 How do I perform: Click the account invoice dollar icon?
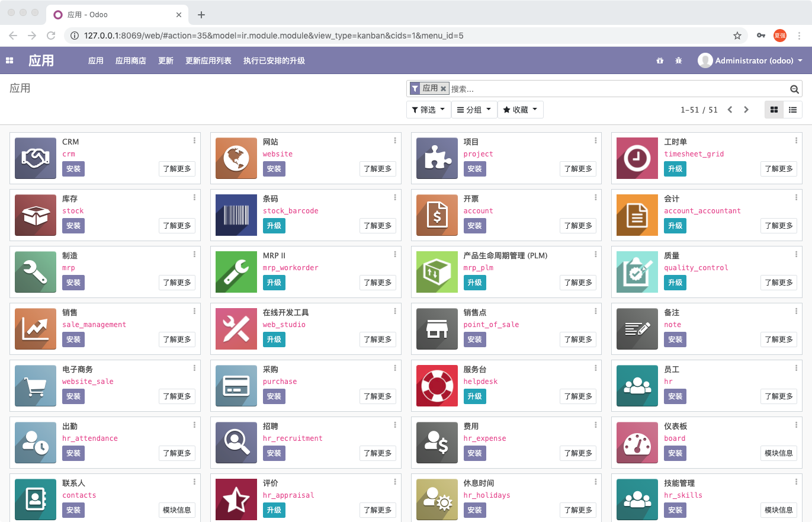(437, 215)
